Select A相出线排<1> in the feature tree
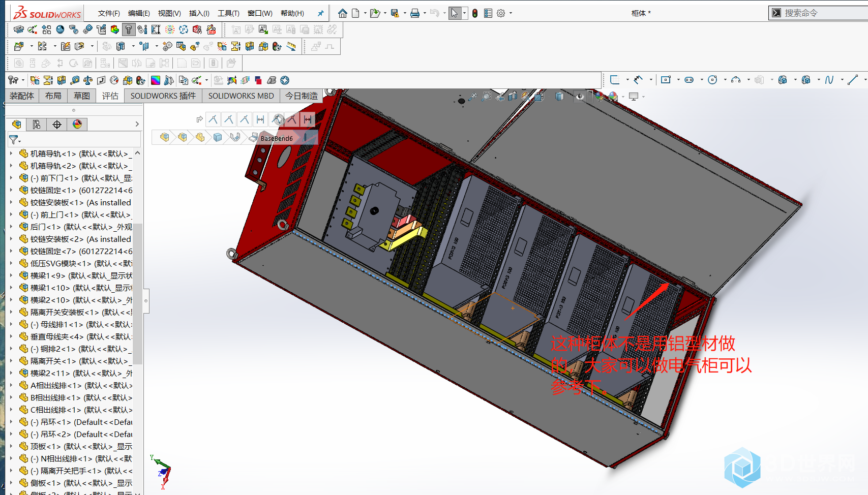 [75, 385]
